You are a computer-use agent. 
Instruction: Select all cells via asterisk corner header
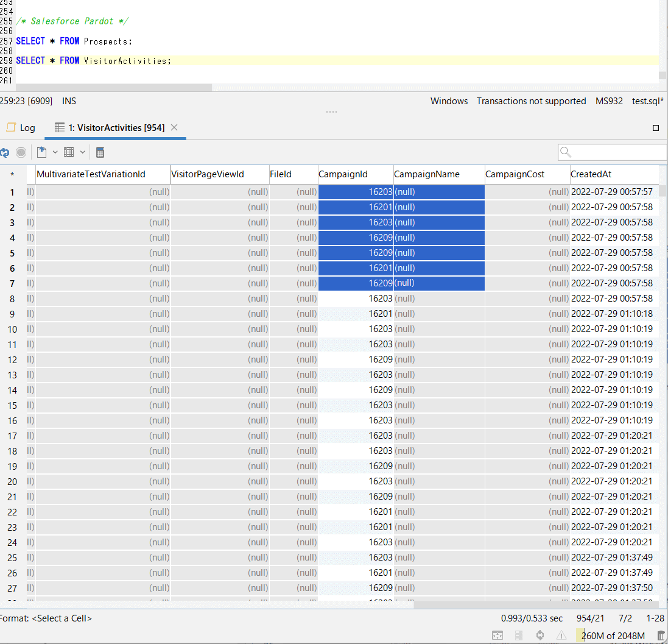pyautogui.click(x=12, y=174)
